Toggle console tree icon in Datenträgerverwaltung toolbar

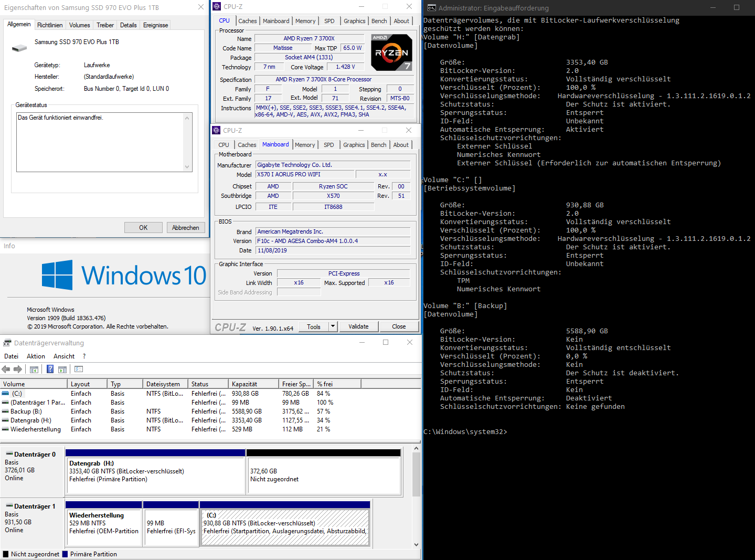[34, 369]
